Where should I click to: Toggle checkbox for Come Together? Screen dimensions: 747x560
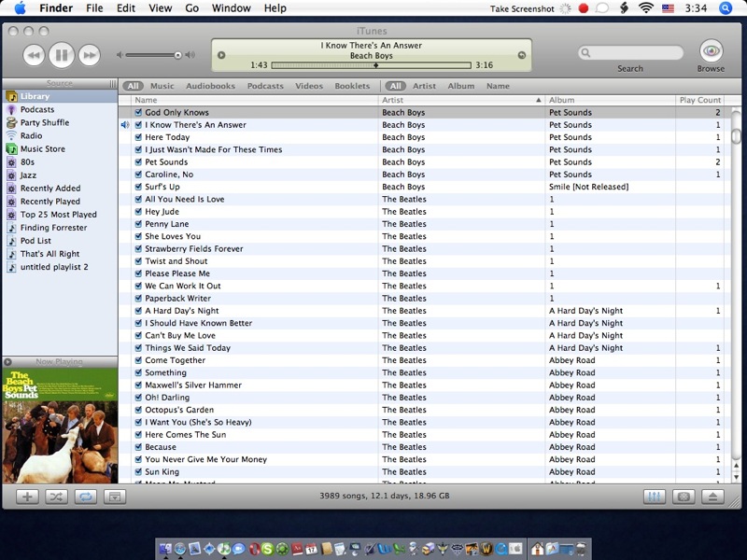pos(138,360)
